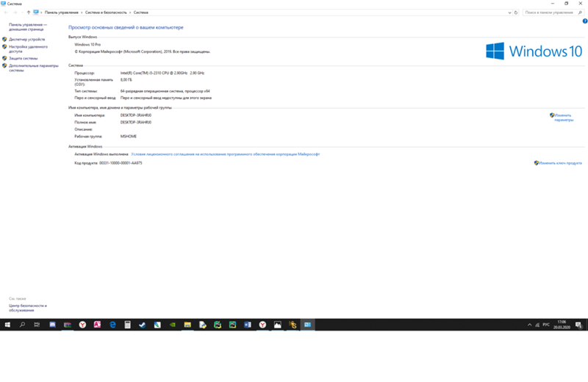Click the MSHOME workgroup value
Screen dimensions: 588x382
click(x=128, y=137)
